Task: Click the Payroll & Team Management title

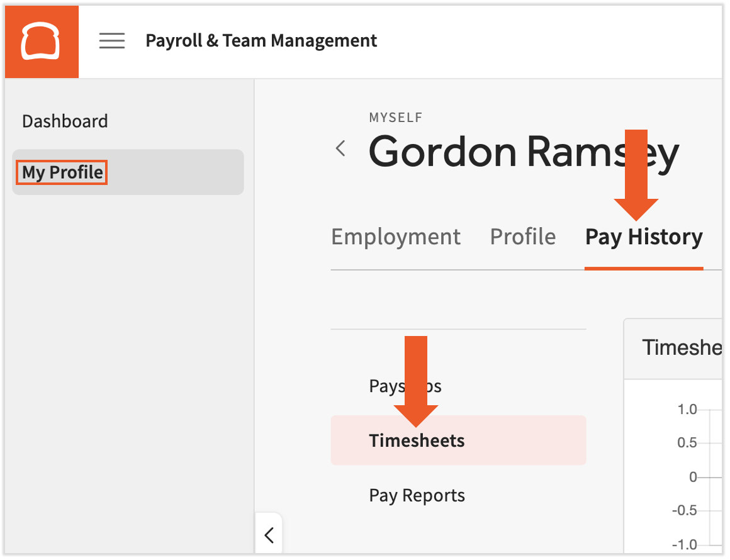Action: point(261,41)
